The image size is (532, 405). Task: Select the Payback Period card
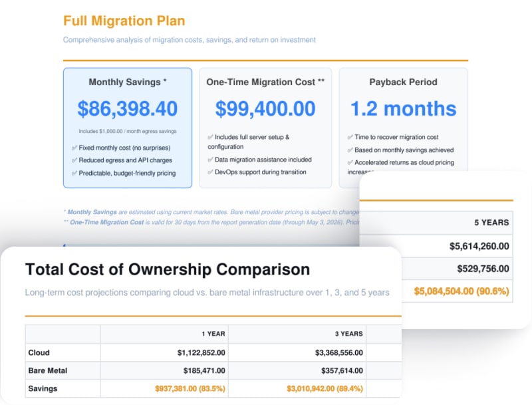tap(404, 128)
